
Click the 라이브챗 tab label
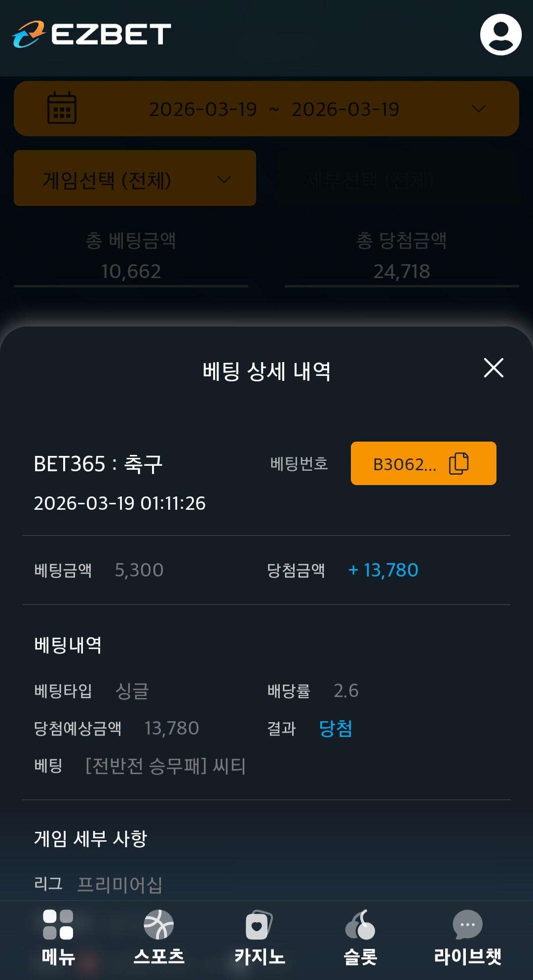[x=467, y=957]
